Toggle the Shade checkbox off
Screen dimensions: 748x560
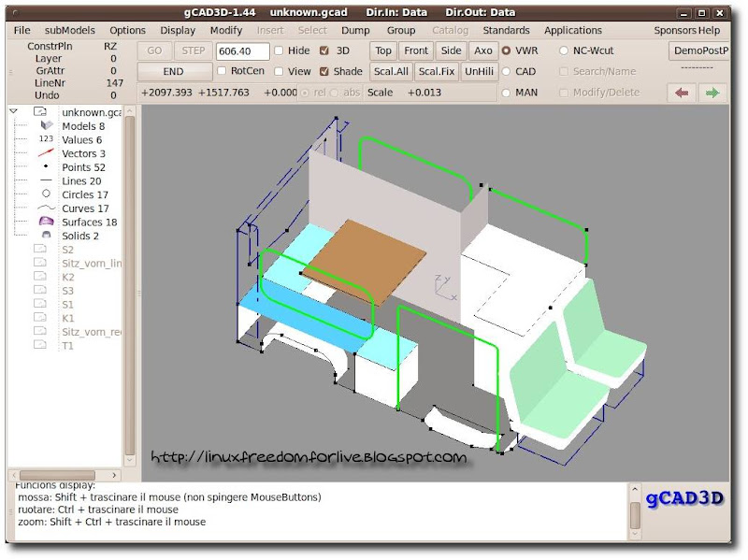click(324, 71)
